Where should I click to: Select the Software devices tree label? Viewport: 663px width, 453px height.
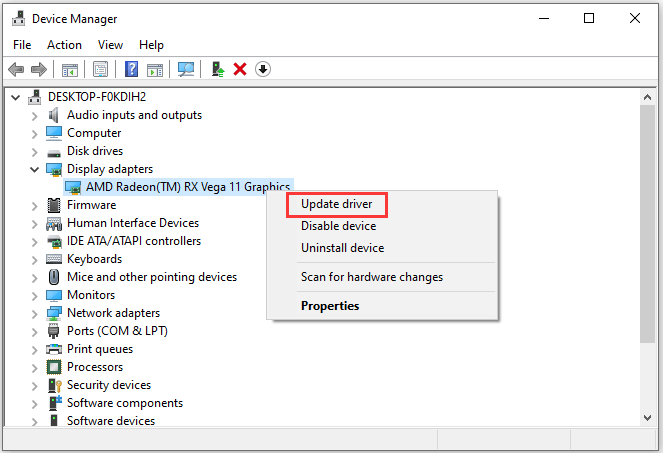111,421
